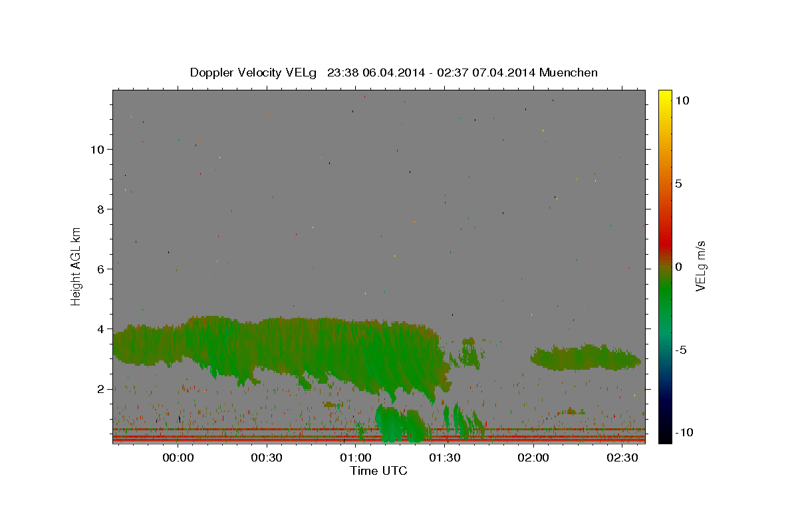Click the colorbar value '0'
Screen dimensions: 798x532
678,267
